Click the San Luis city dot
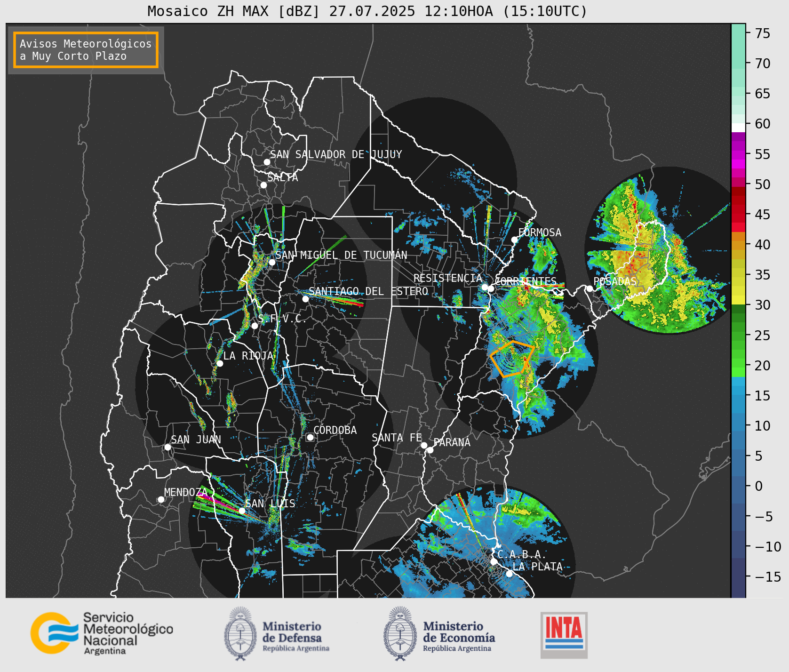This screenshot has height=672, width=789. (242, 511)
